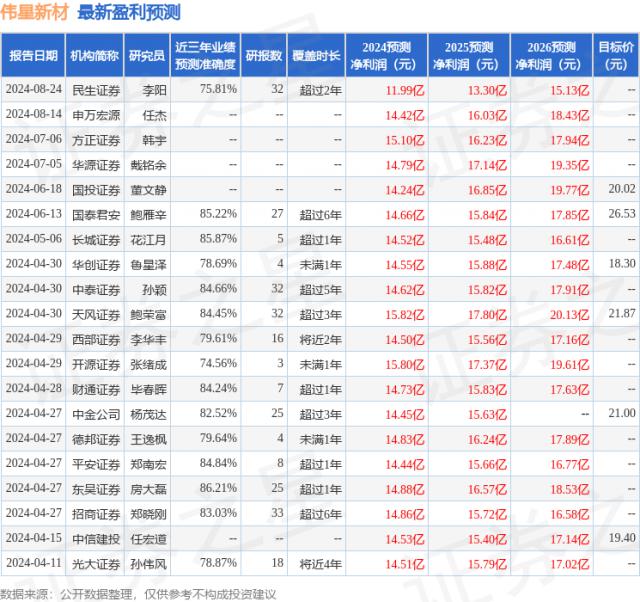This screenshot has height=602, width=640.
Task: Select analyst 鲍雁辛 in the table
Action: 147,214
